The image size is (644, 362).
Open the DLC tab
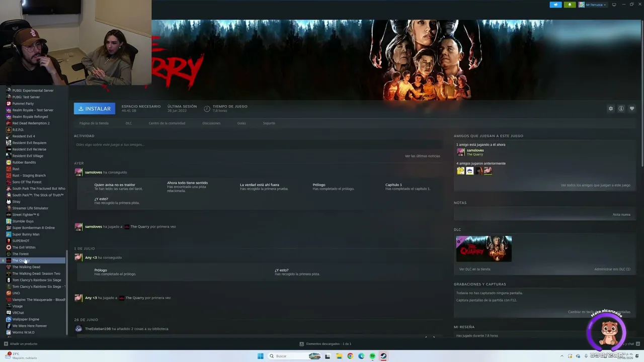coord(129,123)
